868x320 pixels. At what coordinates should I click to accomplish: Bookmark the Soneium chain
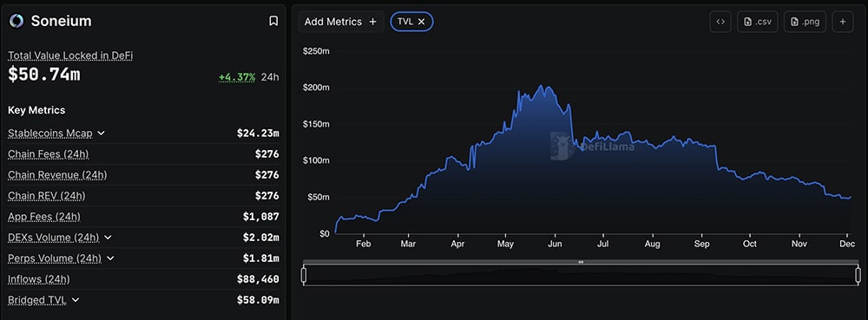click(273, 21)
